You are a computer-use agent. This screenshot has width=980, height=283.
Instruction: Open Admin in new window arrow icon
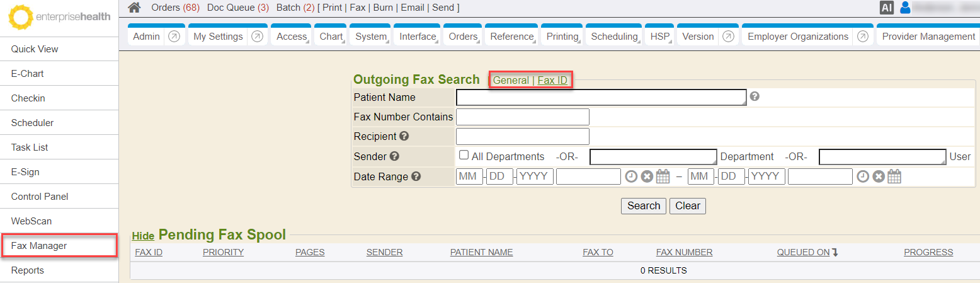click(x=174, y=37)
